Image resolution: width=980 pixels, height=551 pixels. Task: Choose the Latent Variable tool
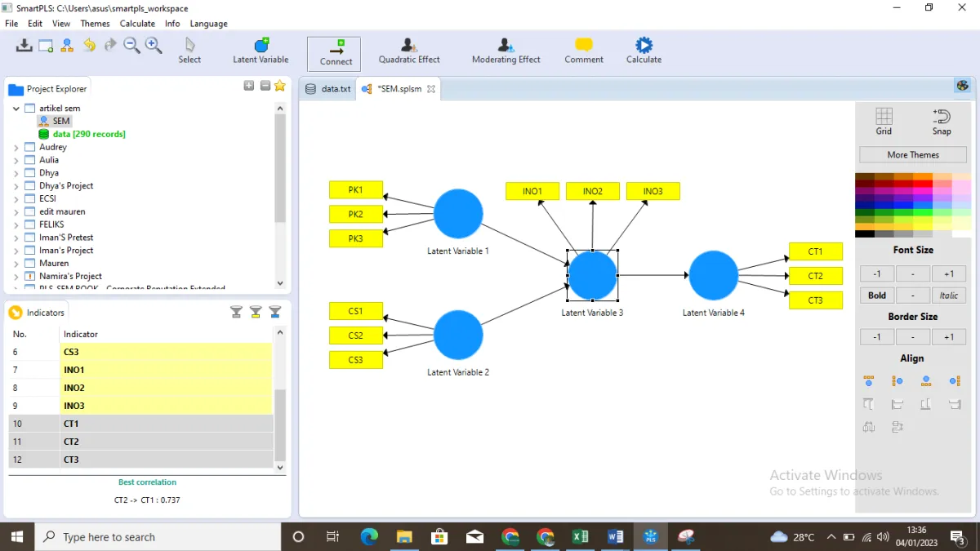click(x=261, y=51)
